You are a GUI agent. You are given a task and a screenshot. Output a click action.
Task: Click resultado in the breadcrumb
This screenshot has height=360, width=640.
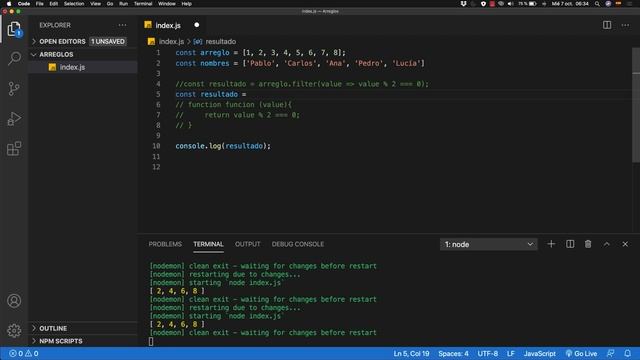(220, 42)
